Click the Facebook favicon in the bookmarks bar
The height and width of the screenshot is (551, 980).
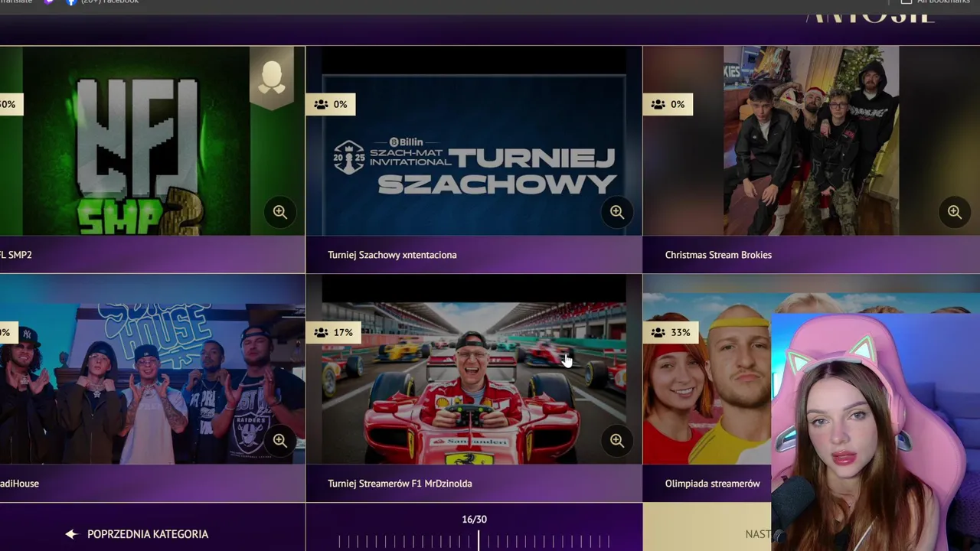click(71, 2)
